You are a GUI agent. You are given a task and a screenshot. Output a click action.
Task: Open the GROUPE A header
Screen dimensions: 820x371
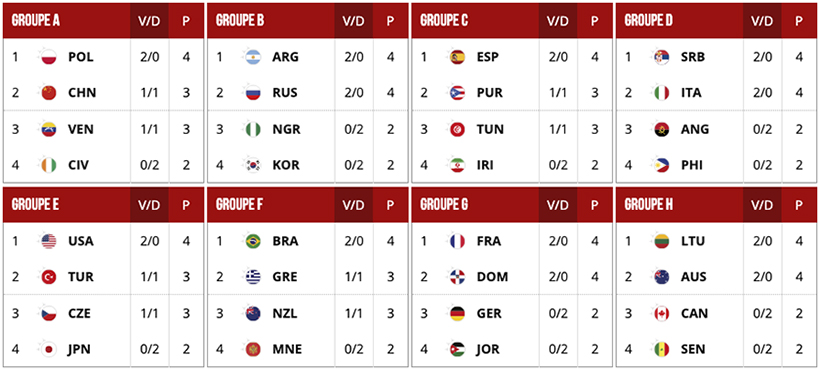pos(36,20)
